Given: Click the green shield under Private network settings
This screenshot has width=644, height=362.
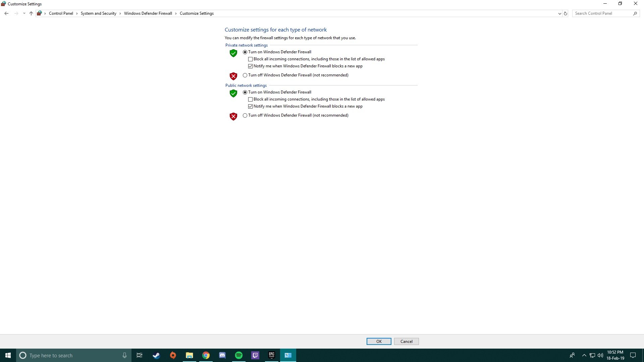Looking at the screenshot, I should (x=233, y=53).
